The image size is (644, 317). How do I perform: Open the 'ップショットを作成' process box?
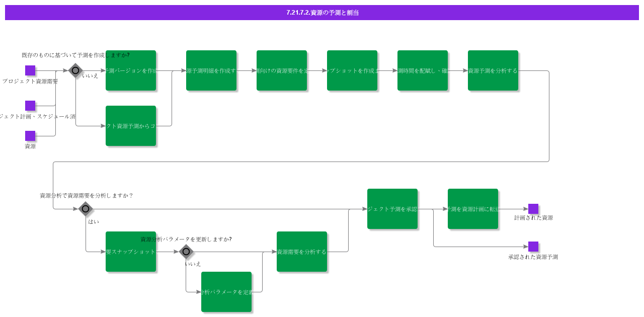(x=352, y=70)
